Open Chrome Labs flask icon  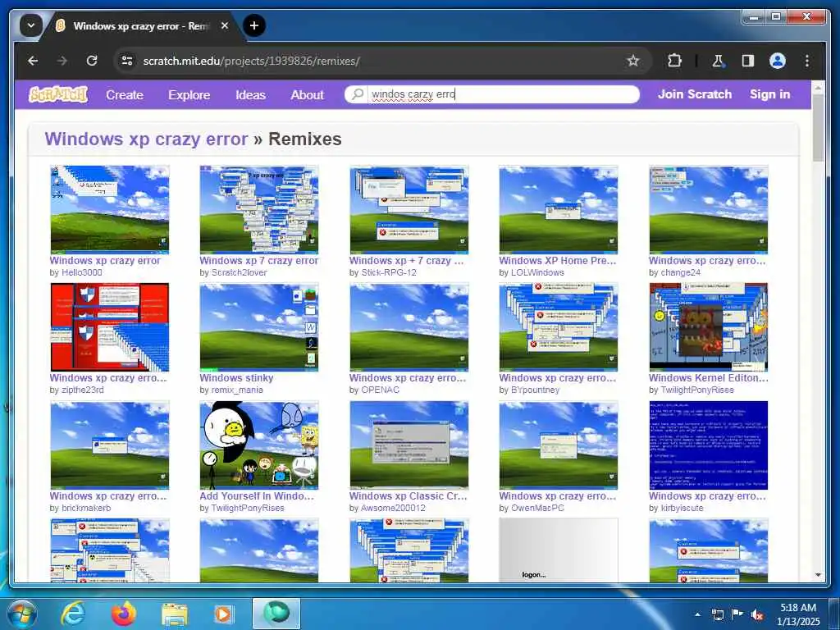click(718, 61)
